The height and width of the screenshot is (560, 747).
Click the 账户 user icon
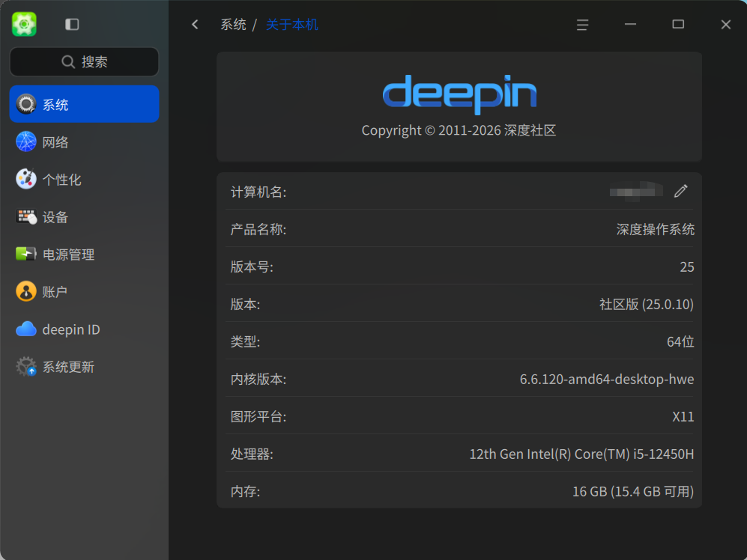25,291
